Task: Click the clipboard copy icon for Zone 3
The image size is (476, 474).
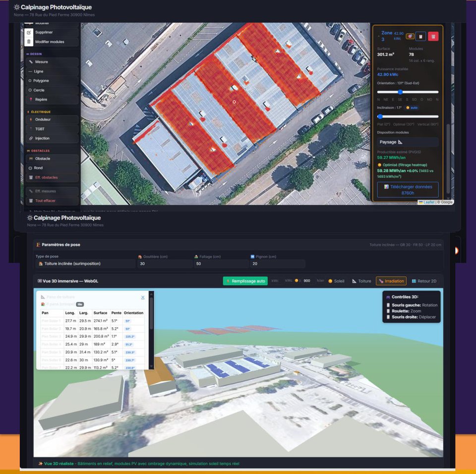Action: tap(420, 36)
